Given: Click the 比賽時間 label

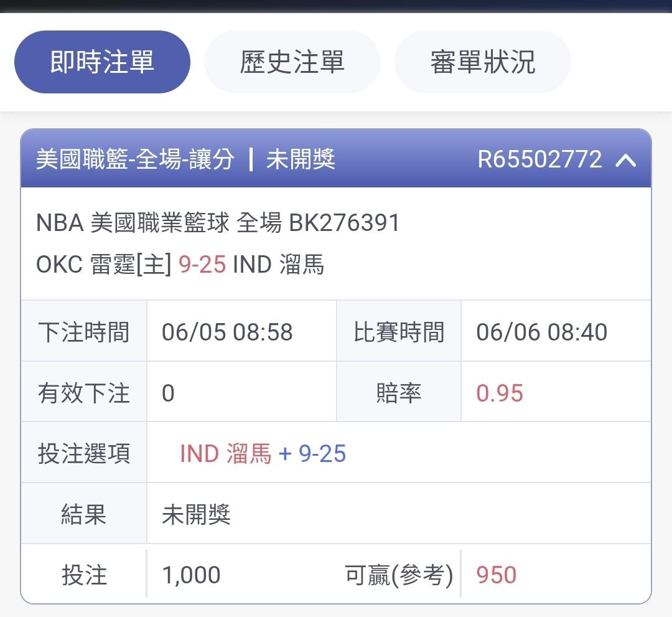Looking at the screenshot, I should [399, 332].
